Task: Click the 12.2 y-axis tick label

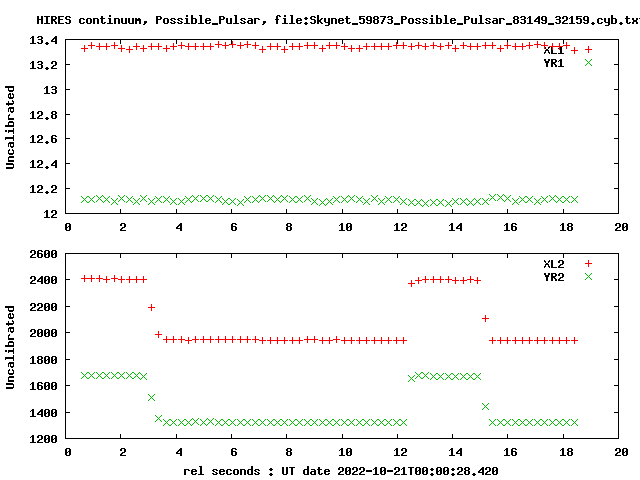Action: [43, 189]
